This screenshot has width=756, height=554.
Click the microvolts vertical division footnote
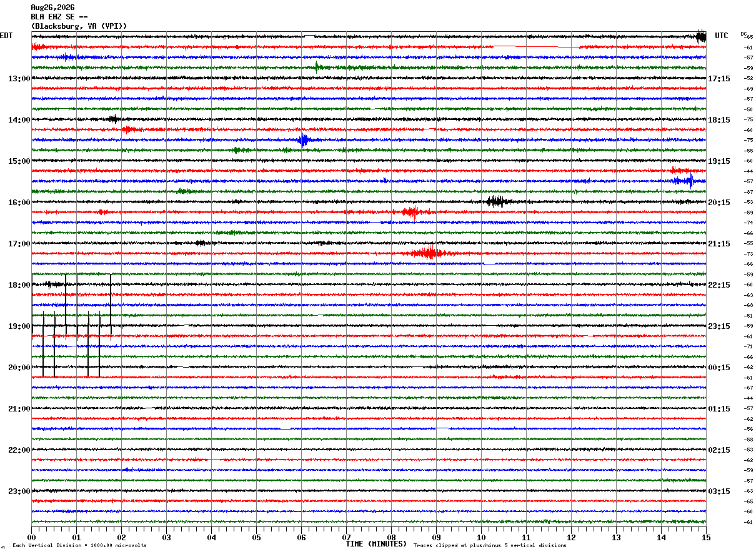[79, 546]
